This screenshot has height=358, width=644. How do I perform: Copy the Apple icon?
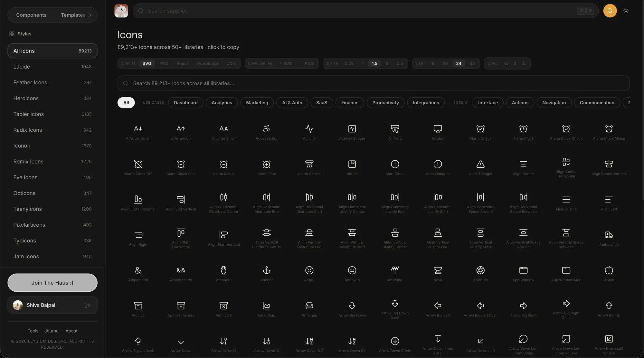click(609, 270)
